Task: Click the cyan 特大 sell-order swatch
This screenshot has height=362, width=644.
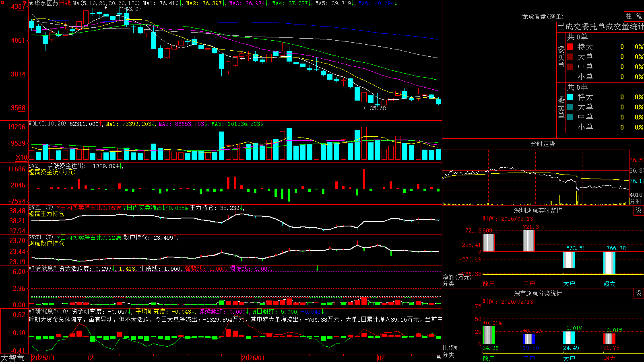Action: tap(570, 97)
